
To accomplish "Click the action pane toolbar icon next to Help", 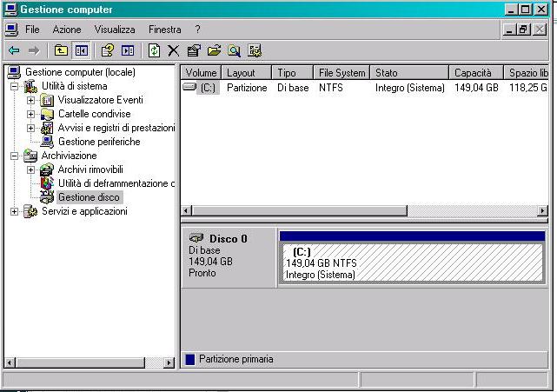I will pyautogui.click(x=128, y=50).
